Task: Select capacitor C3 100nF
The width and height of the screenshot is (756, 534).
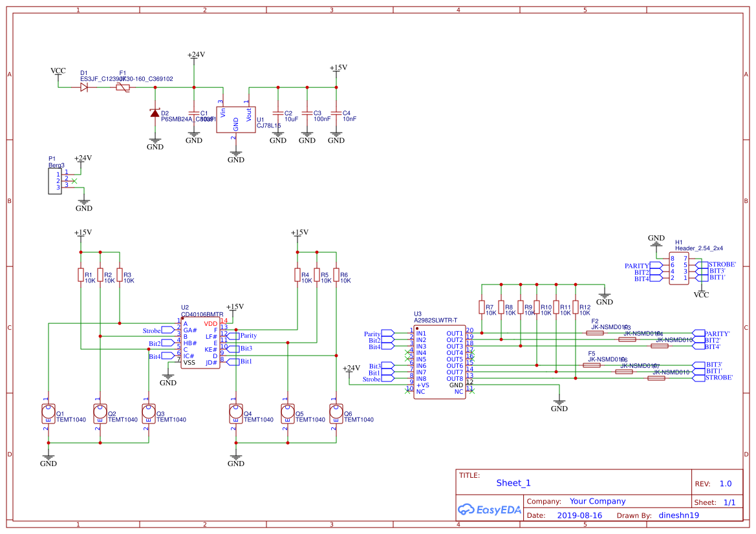Action: (307, 114)
